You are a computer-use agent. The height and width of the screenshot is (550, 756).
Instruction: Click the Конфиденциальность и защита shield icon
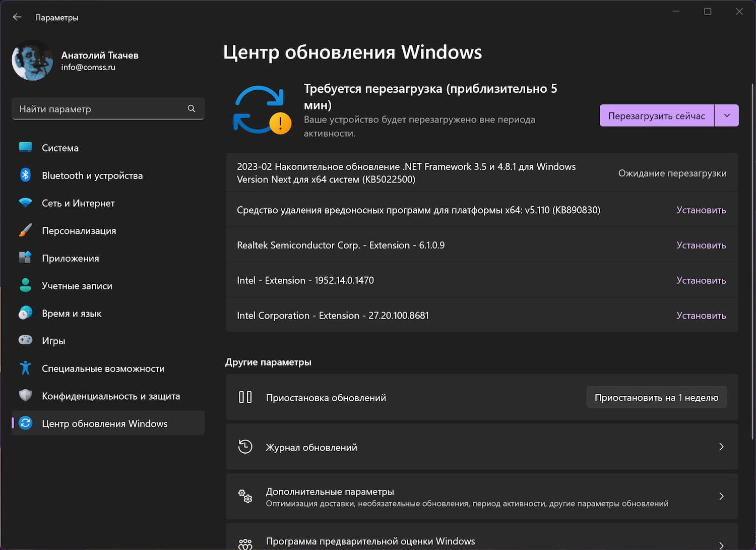[25, 396]
